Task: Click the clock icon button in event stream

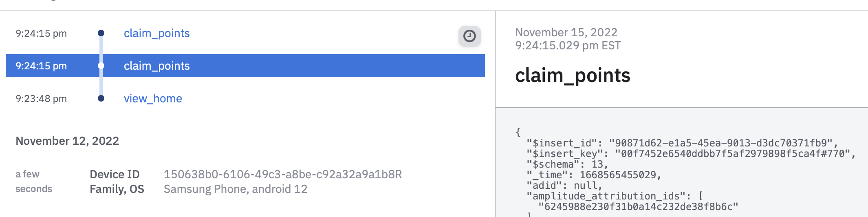Action: 469,36
